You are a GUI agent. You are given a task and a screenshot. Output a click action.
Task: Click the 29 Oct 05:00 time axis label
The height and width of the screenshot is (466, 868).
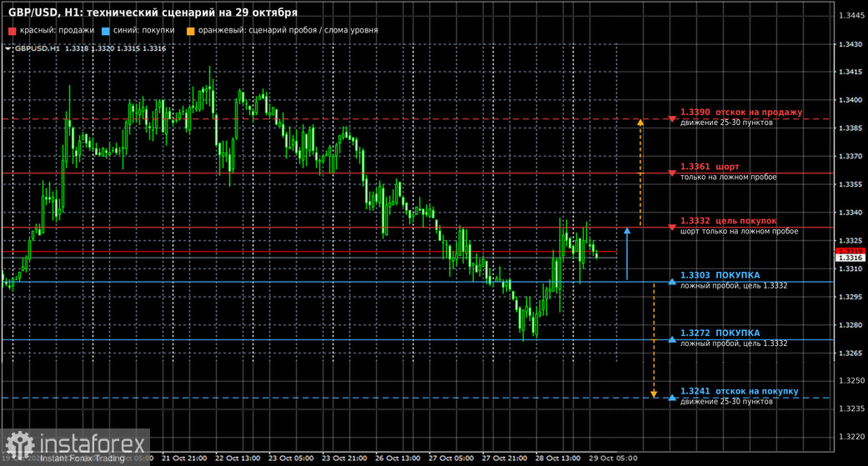coord(613,458)
